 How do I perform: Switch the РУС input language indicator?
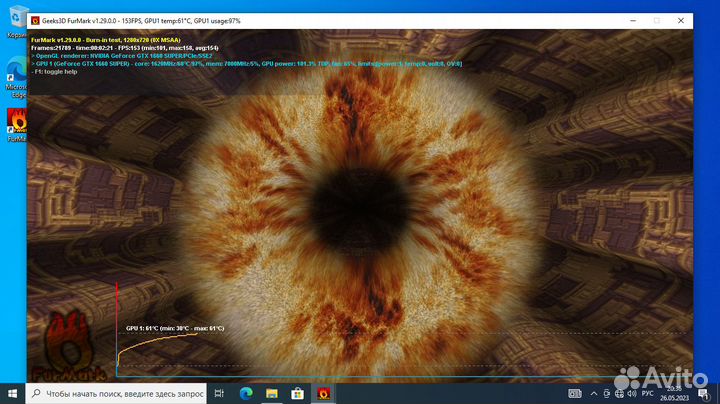(648, 393)
